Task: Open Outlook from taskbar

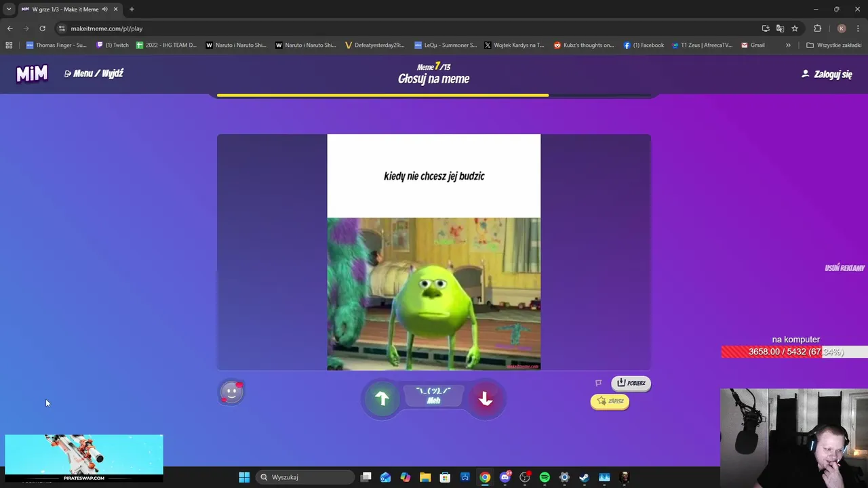Action: tap(386, 477)
